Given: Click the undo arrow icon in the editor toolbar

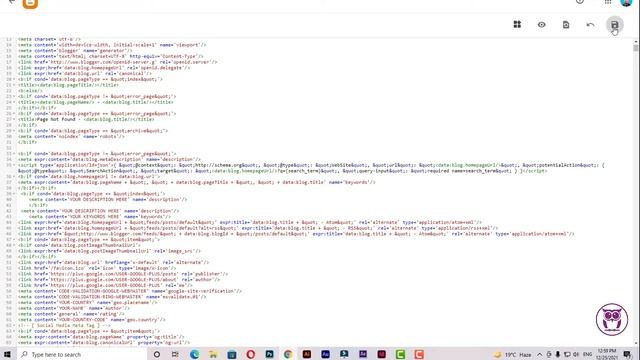Looking at the screenshot, I should tap(590, 25).
